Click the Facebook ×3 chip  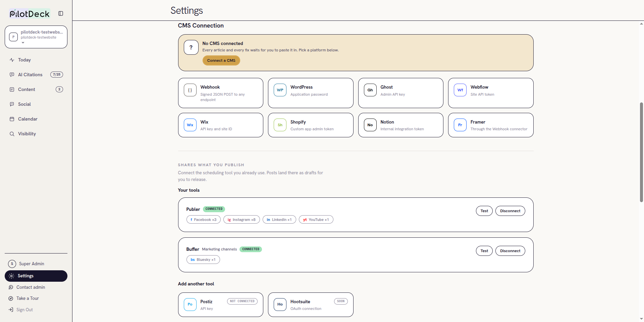pos(204,220)
